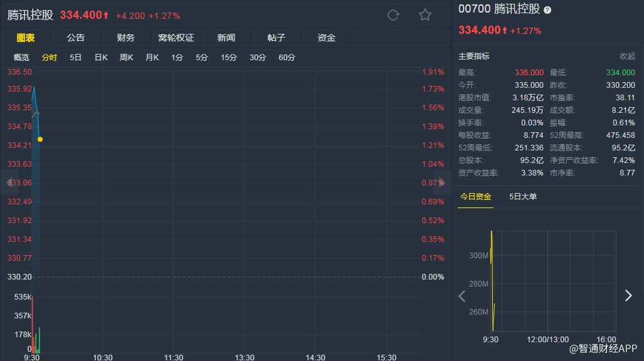
Task: Open the 财务 tab
Action: click(x=125, y=38)
